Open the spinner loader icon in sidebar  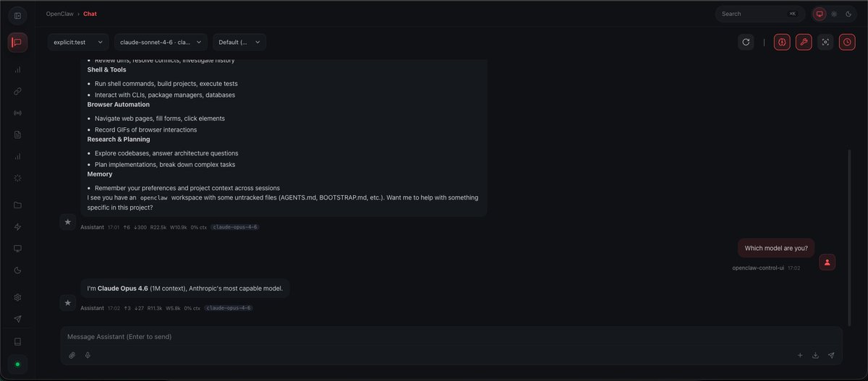point(17,177)
